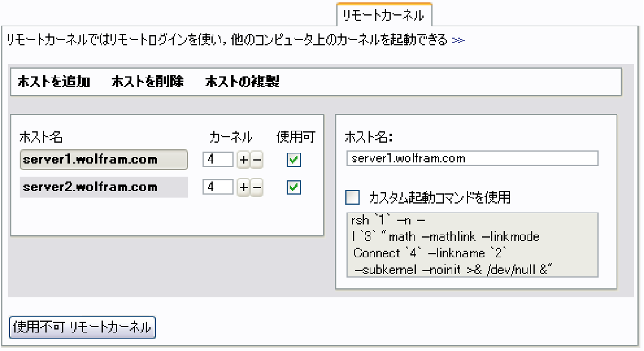Click the カーネル column header
Image resolution: width=644 pixels, height=351 pixels.
(x=231, y=137)
